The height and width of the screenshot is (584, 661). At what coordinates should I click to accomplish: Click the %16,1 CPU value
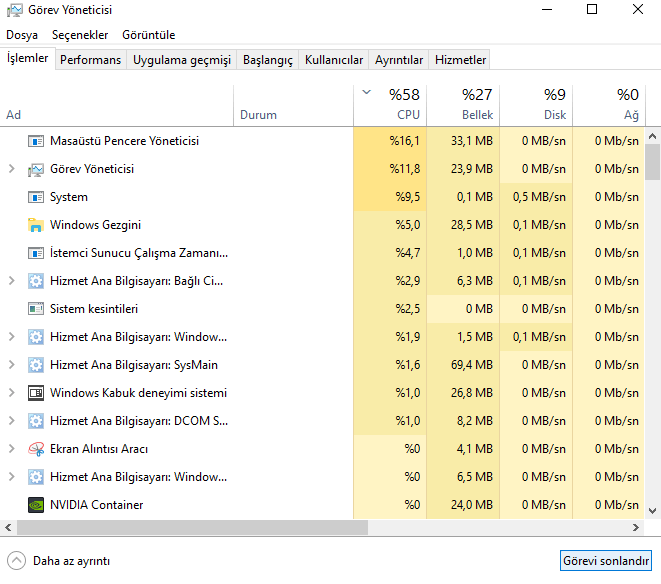405,141
